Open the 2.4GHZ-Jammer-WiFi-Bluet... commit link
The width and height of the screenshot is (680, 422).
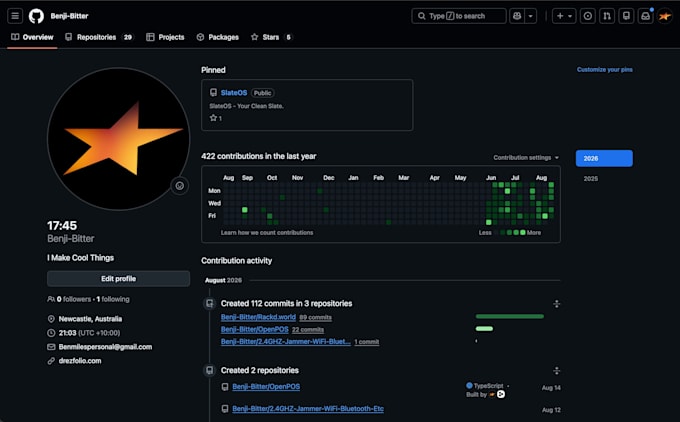(x=286, y=341)
